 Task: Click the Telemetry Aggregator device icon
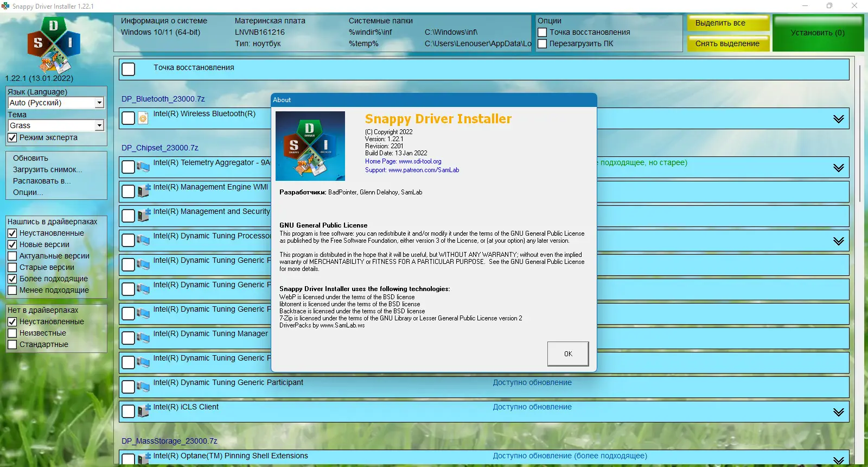point(143,167)
